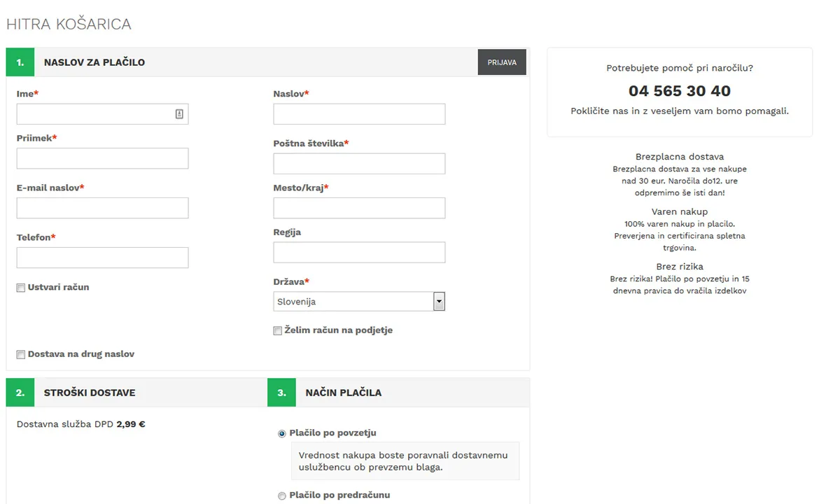Focus the Naslov address input field

[359, 114]
